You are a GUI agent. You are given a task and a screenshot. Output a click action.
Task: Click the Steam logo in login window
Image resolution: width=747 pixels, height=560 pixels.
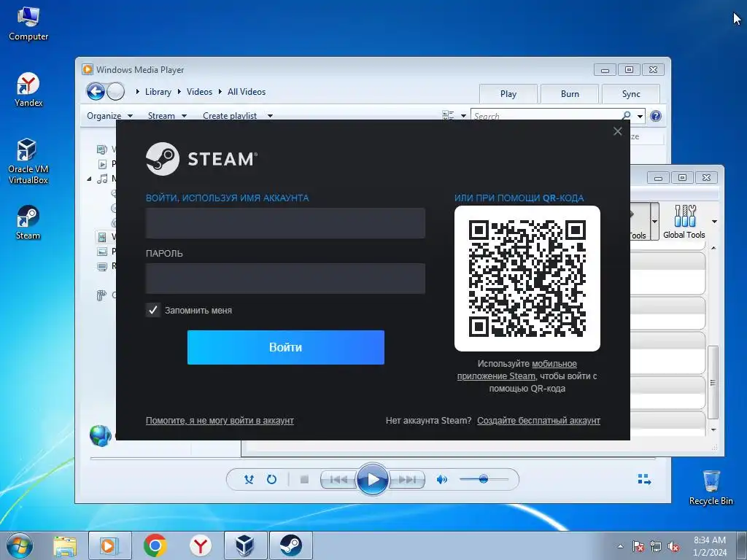[x=201, y=159]
